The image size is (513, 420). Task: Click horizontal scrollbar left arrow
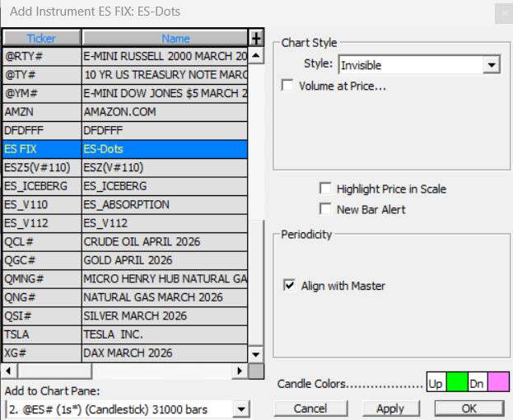[9, 371]
